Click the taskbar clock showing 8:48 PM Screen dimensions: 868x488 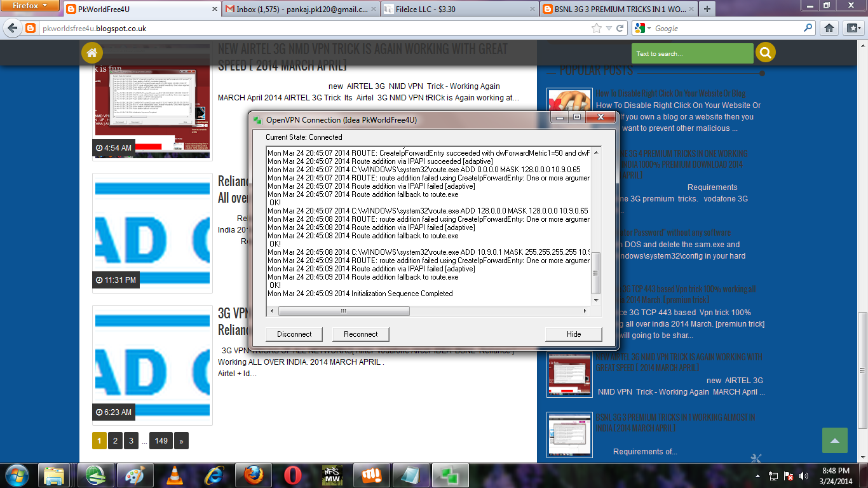835,475
